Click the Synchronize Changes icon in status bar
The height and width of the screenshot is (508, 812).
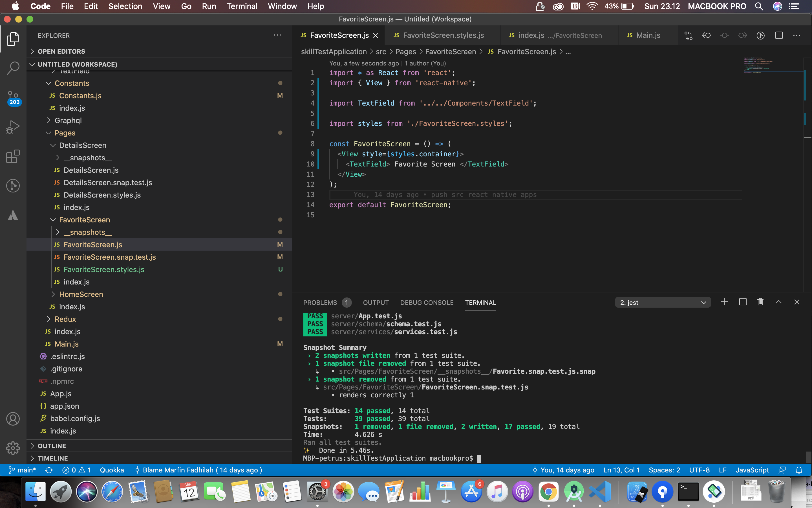click(x=49, y=470)
